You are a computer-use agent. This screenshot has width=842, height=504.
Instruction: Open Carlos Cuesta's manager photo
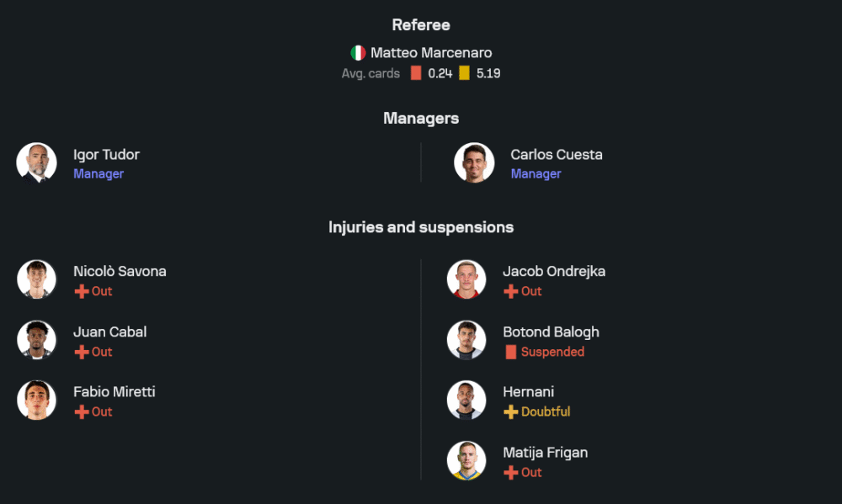click(474, 162)
